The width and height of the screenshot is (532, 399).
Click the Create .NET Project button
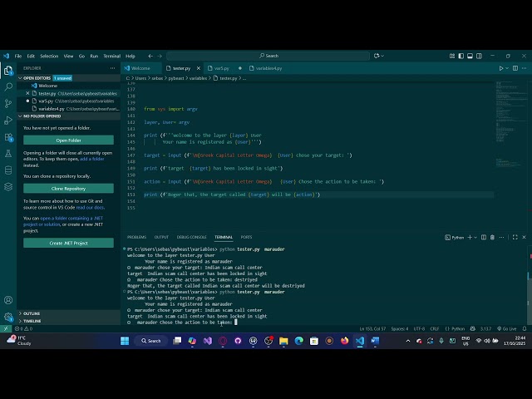click(x=68, y=243)
